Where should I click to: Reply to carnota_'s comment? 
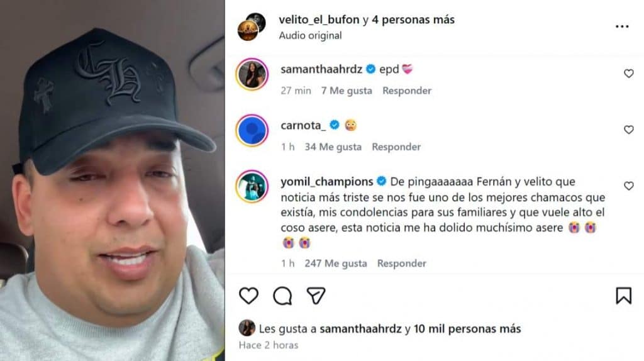tap(396, 147)
